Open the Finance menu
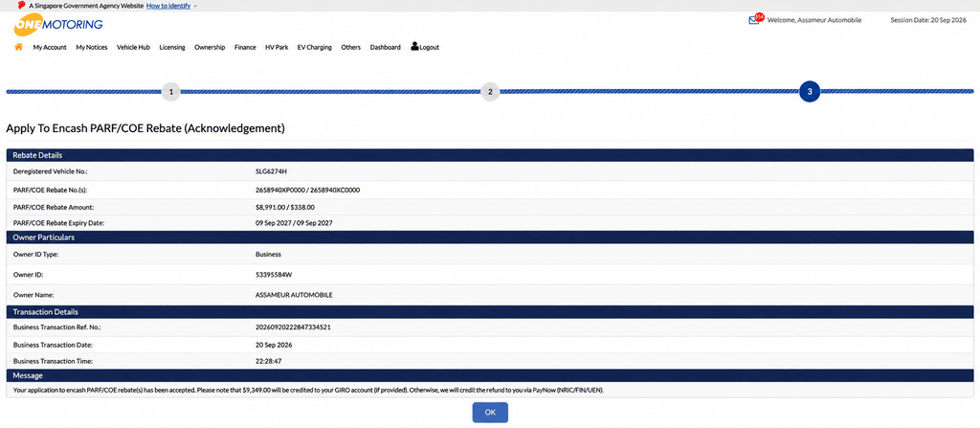Viewport: 980px width, 428px height. pyautogui.click(x=245, y=47)
